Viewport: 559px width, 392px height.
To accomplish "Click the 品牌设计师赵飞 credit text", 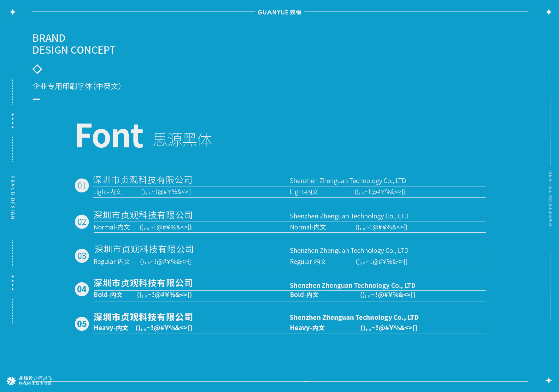I will click(35, 378).
